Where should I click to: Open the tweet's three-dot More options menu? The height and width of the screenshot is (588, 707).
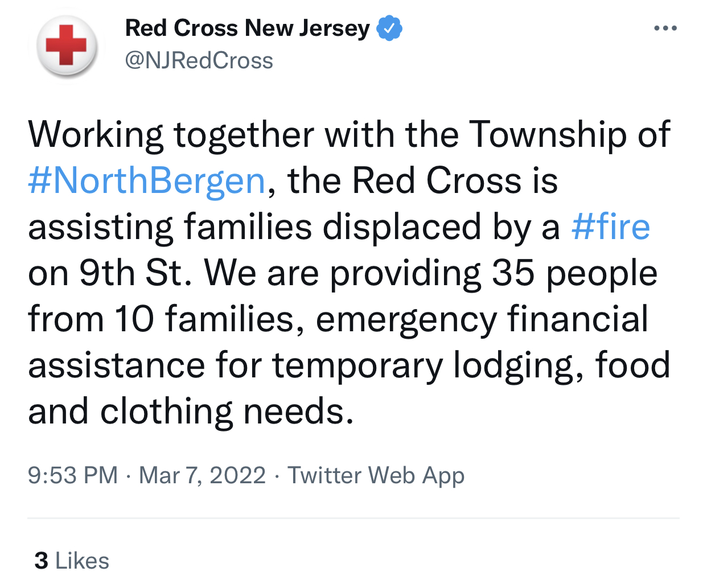665,28
